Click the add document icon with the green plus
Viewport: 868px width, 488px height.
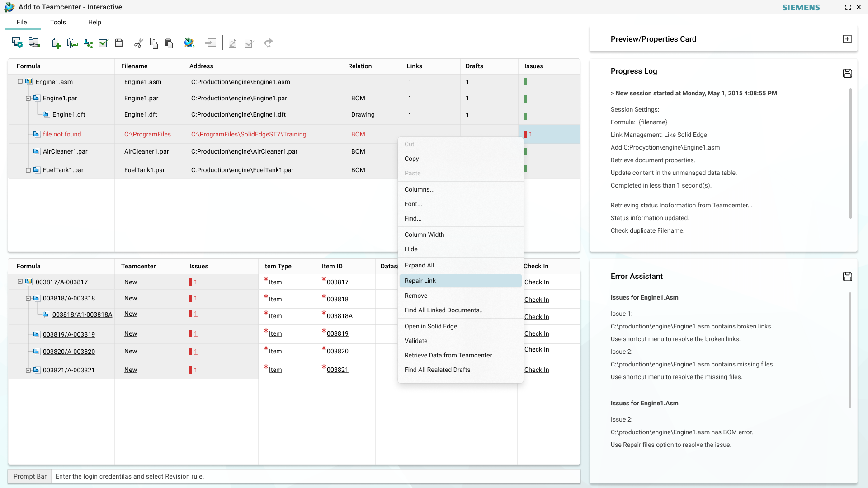(56, 43)
